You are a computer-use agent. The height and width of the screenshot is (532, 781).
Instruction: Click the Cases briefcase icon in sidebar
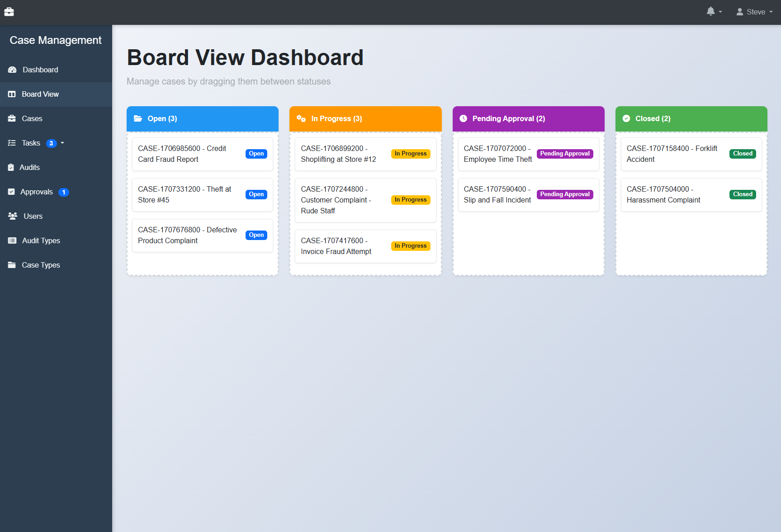point(12,118)
